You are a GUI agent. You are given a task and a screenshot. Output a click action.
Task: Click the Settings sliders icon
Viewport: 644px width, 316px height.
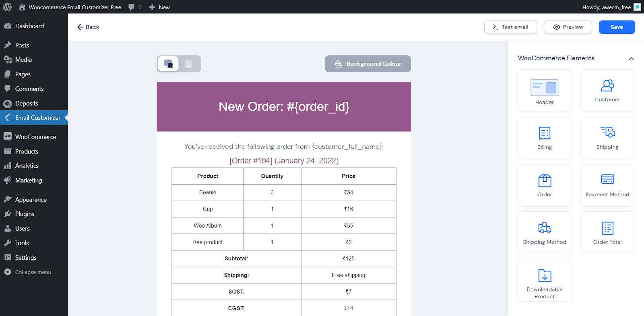[8, 257]
